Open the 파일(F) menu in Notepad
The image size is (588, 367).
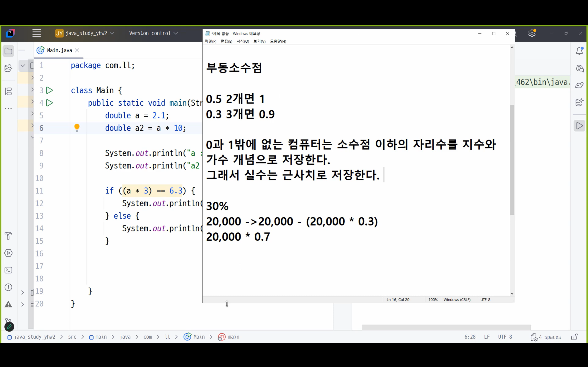pos(210,41)
